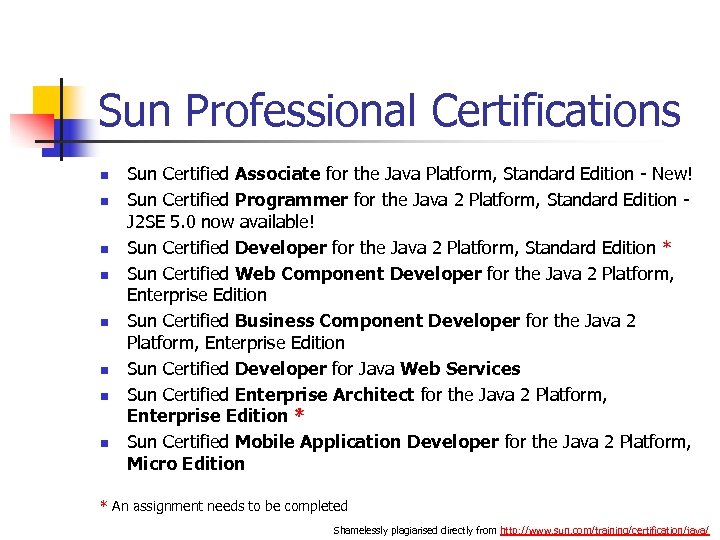Open the sun.com certification link

click(604, 530)
